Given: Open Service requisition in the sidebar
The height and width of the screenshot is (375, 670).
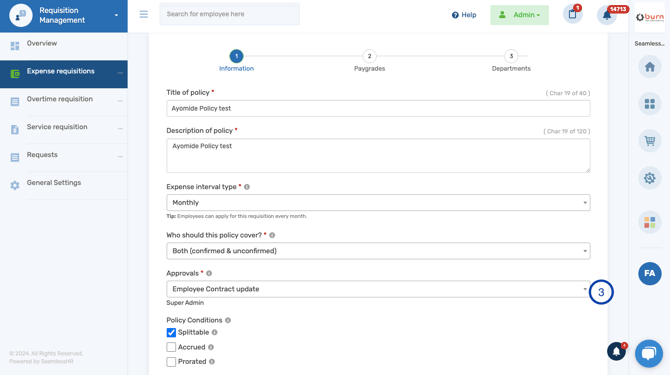Looking at the screenshot, I should coord(64,130).
